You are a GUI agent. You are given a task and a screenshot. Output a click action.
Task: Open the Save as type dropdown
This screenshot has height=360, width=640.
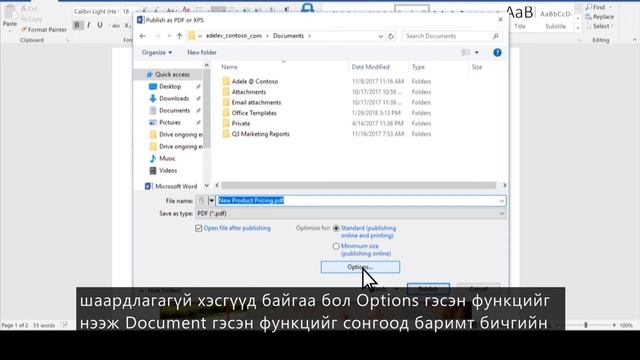coord(502,213)
